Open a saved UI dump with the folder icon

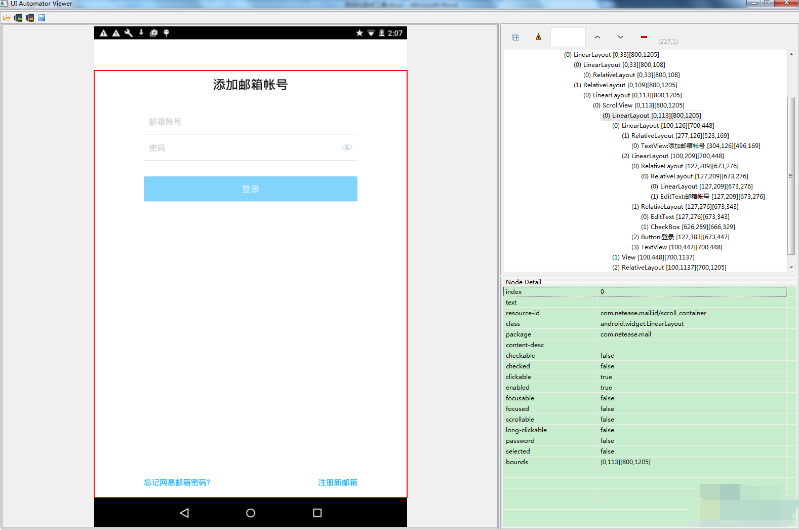(7, 18)
